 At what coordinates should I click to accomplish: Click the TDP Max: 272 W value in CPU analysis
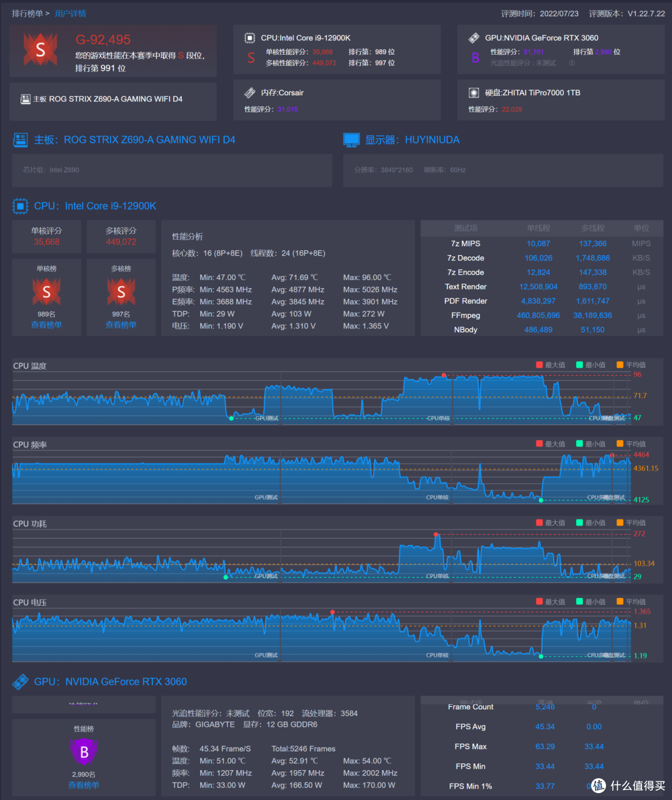coord(364,314)
